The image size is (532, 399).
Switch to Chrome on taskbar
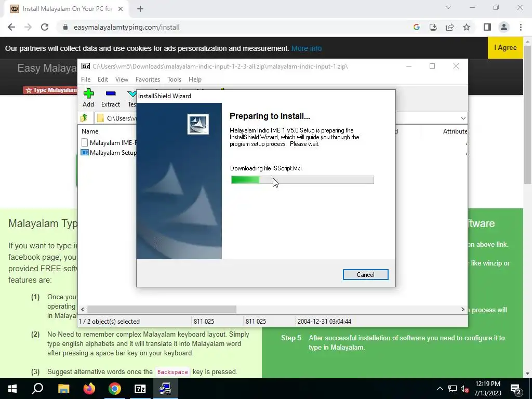coord(115,389)
